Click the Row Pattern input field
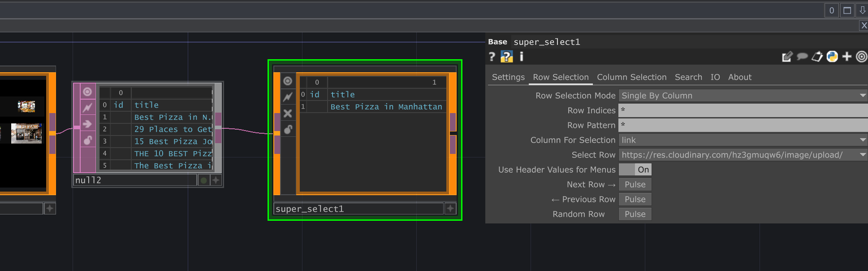 click(743, 125)
